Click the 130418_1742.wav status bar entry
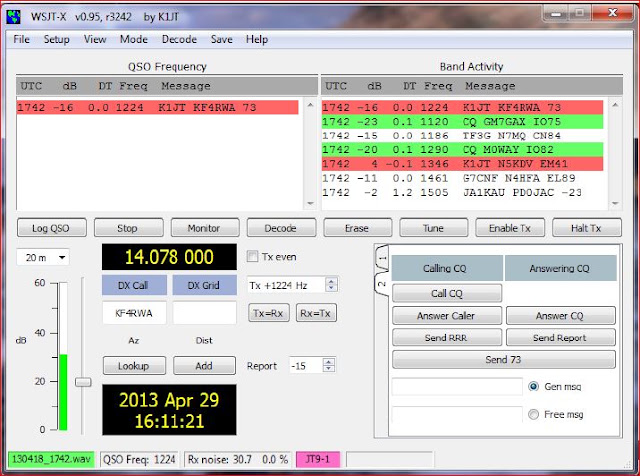 pyautogui.click(x=51, y=459)
